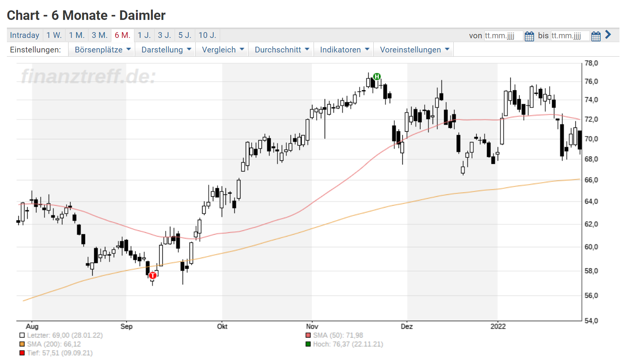Click the red Tief legend swatch

22,353
